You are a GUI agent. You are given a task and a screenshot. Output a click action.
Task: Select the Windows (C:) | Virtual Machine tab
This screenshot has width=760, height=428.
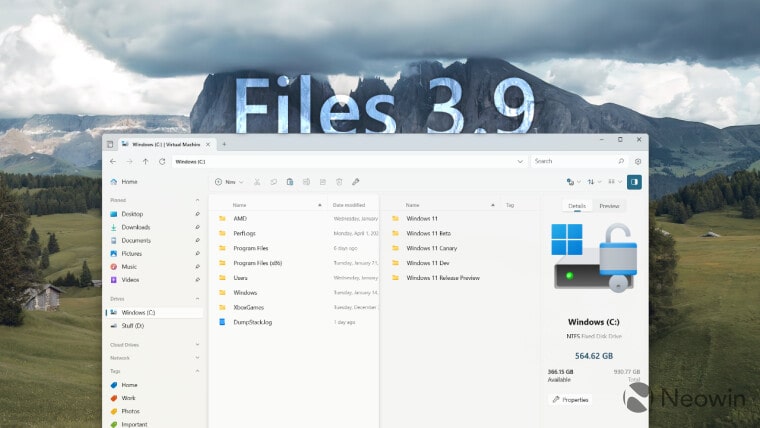[x=166, y=144]
